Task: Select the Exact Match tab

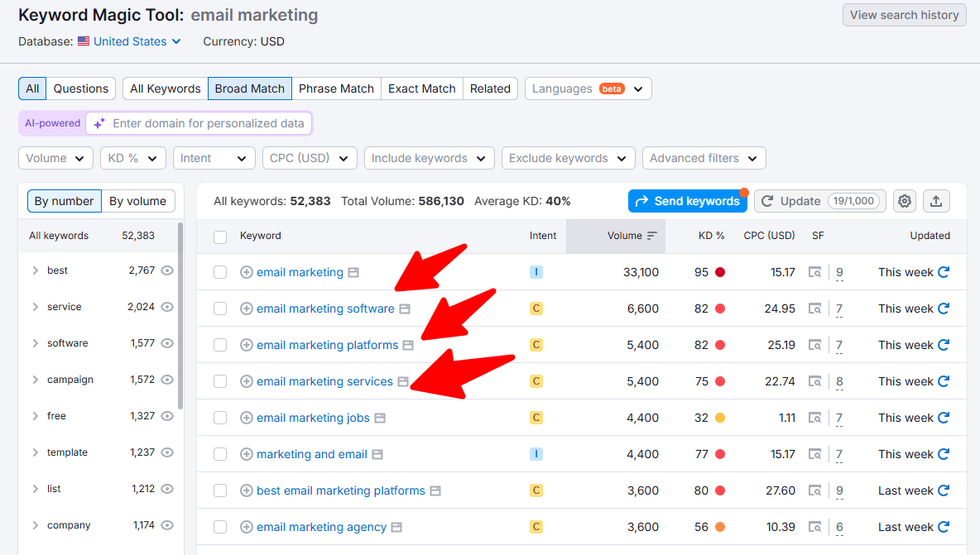Action: point(421,89)
